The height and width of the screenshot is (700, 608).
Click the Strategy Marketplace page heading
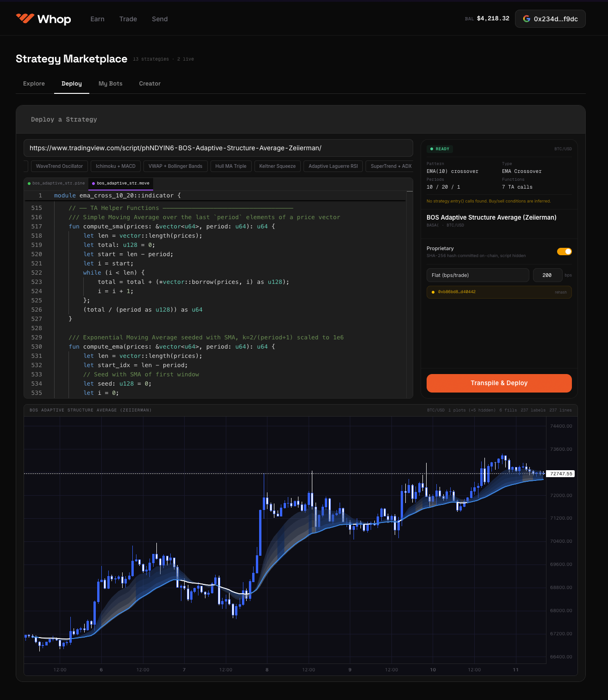(x=71, y=59)
